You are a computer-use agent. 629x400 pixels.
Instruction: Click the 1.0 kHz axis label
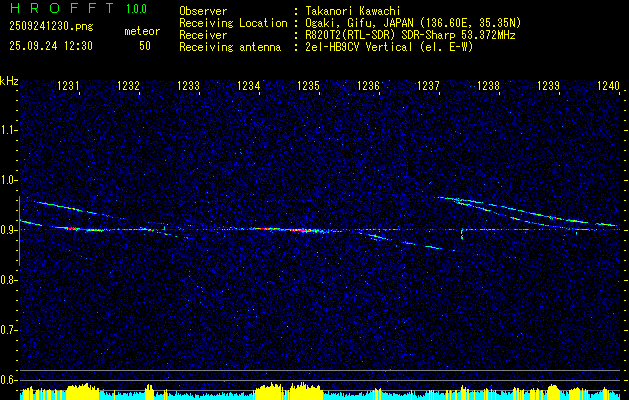[8, 180]
